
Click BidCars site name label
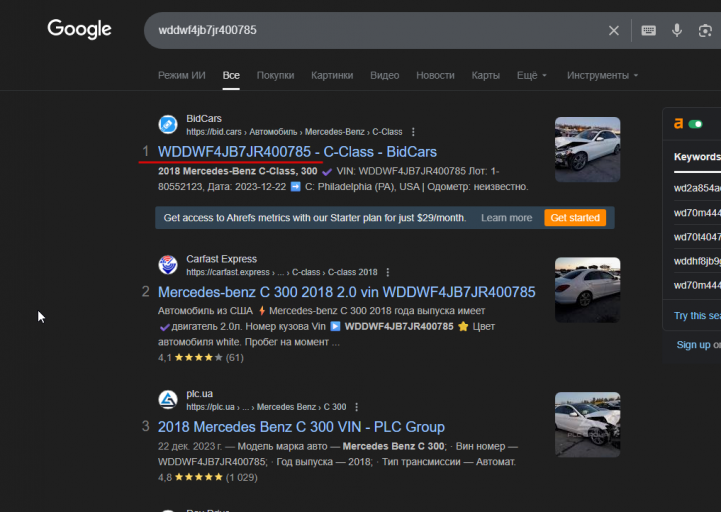click(204, 119)
